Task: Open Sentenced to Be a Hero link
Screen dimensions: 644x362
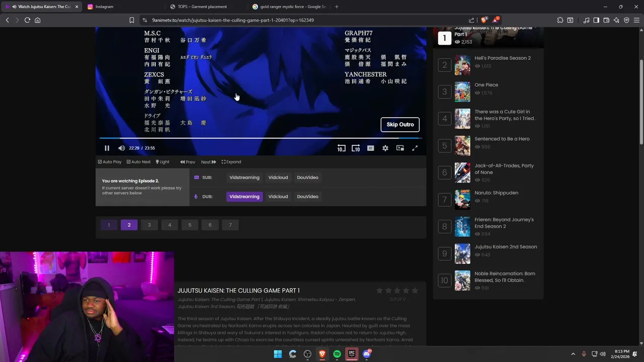Action: point(502,139)
